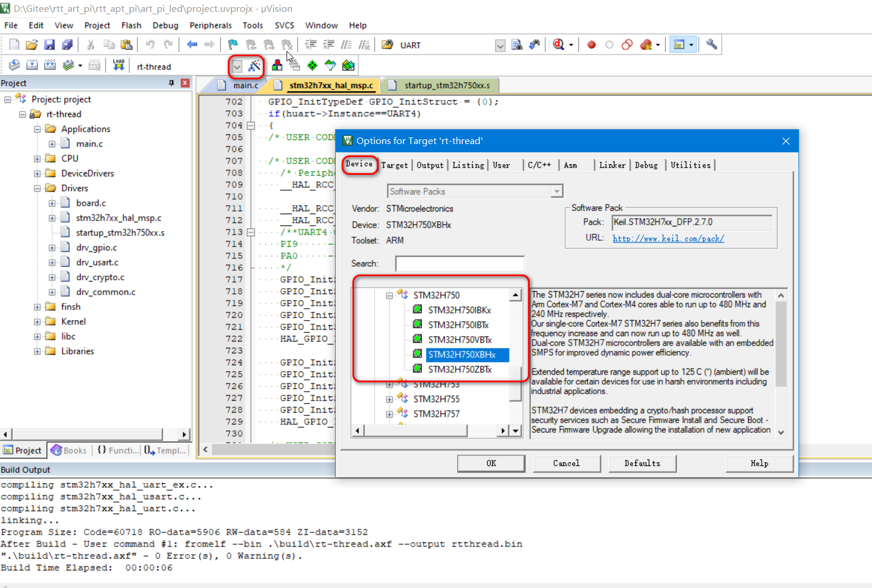The image size is (872, 588).
Task: Select STM32H750VBTx device
Action: click(460, 340)
